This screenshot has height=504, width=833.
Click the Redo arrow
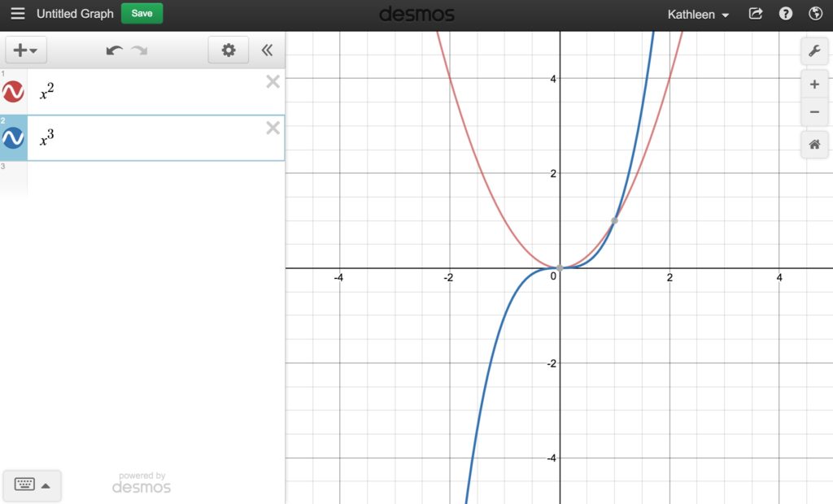click(x=140, y=50)
